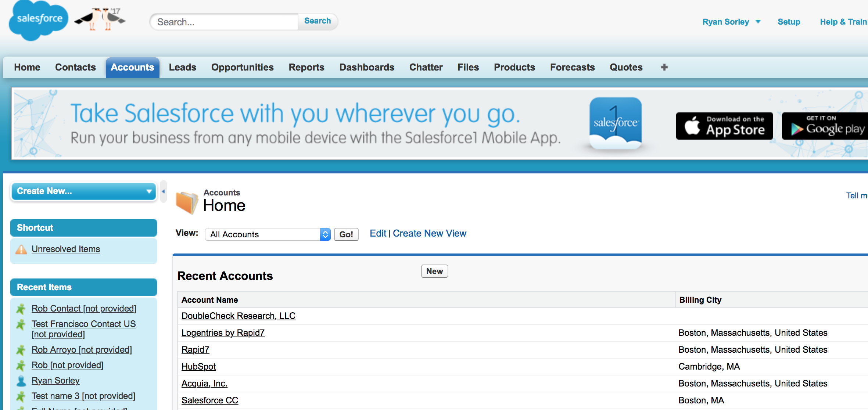
Task: Open the Acquia, Inc. account
Action: 204,384
